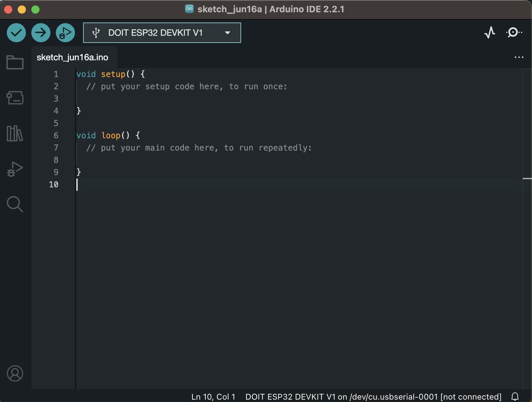The image size is (532, 402).
Task: Open the Serial Plotter
Action: (490, 33)
